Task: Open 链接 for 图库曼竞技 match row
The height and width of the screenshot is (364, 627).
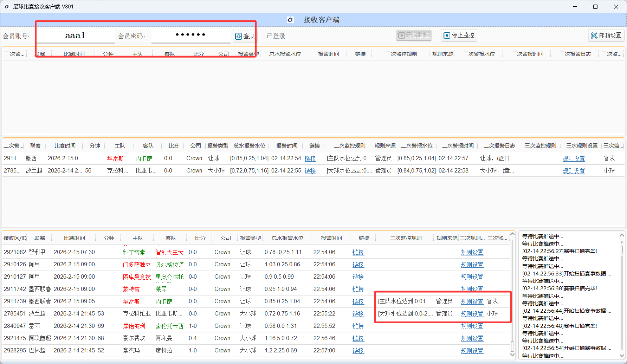Action: point(358,277)
